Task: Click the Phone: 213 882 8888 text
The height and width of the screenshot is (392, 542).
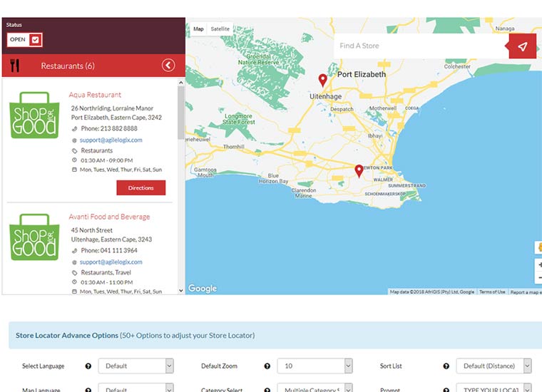Action: [109, 128]
